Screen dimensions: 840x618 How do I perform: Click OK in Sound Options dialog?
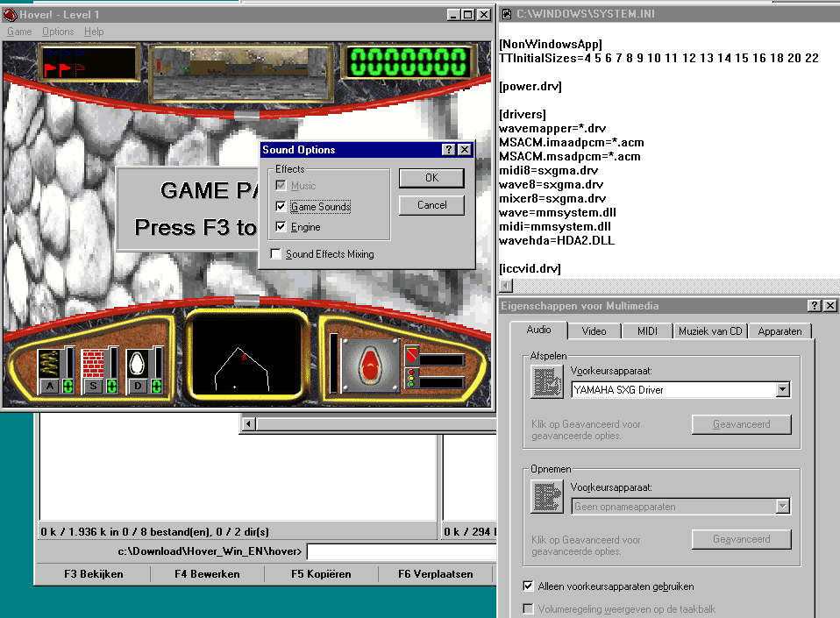point(431,178)
